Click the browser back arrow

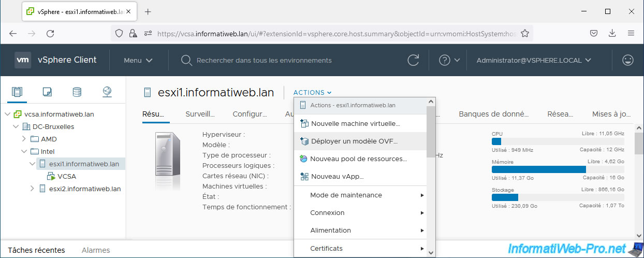pos(13,33)
